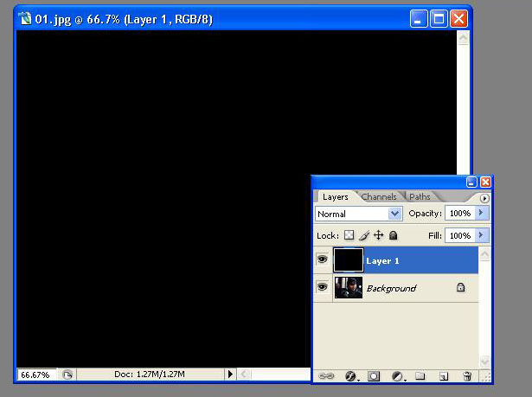Create a new layer group folder
This screenshot has height=397, width=532.
click(420, 375)
